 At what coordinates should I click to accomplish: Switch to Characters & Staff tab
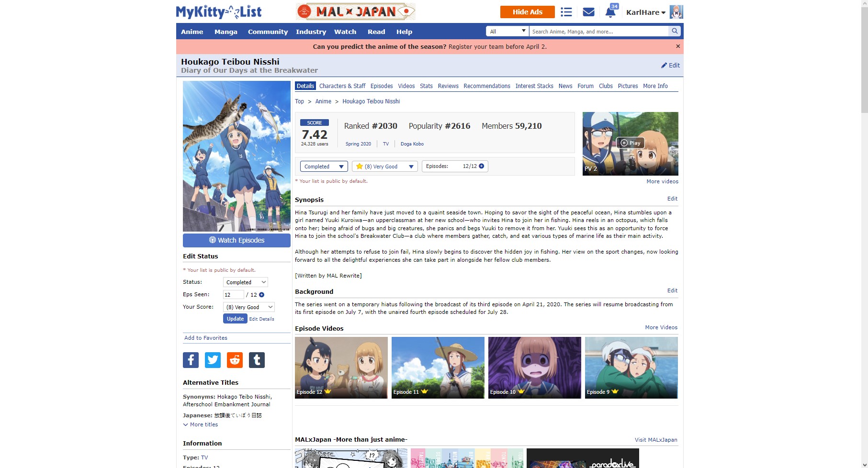coord(342,86)
